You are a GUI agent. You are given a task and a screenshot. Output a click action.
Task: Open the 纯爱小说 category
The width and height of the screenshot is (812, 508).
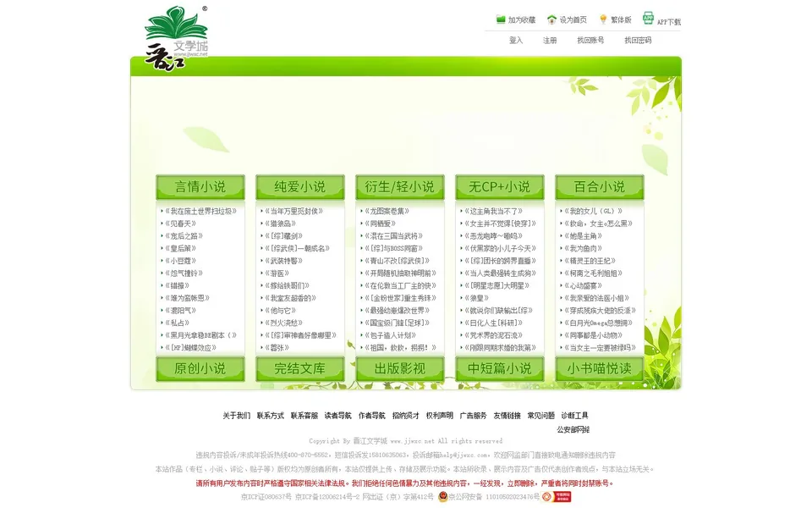(x=300, y=187)
